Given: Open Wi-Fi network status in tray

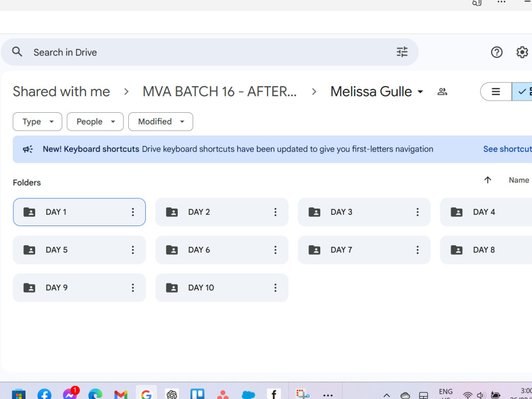Looking at the screenshot, I should click(468, 396).
